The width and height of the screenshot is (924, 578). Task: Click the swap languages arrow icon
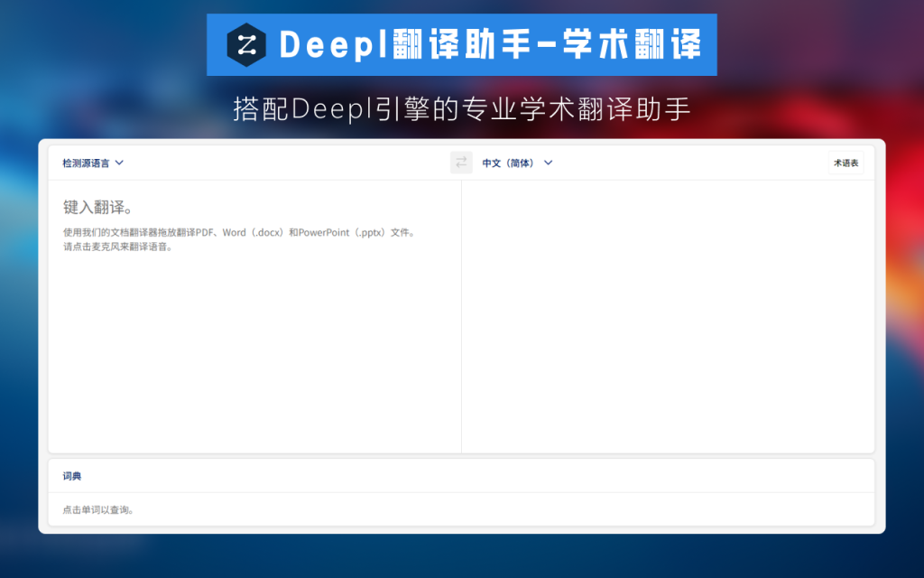[x=461, y=163]
